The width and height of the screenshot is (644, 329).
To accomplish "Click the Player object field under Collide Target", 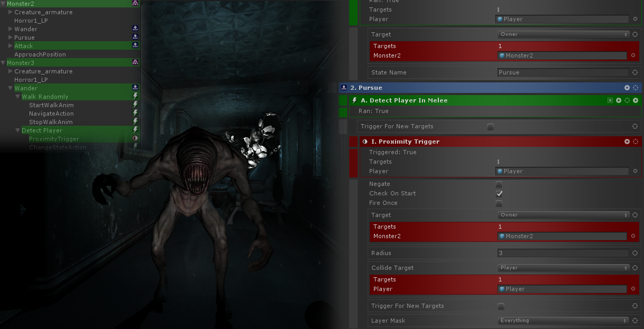I will [x=562, y=289].
